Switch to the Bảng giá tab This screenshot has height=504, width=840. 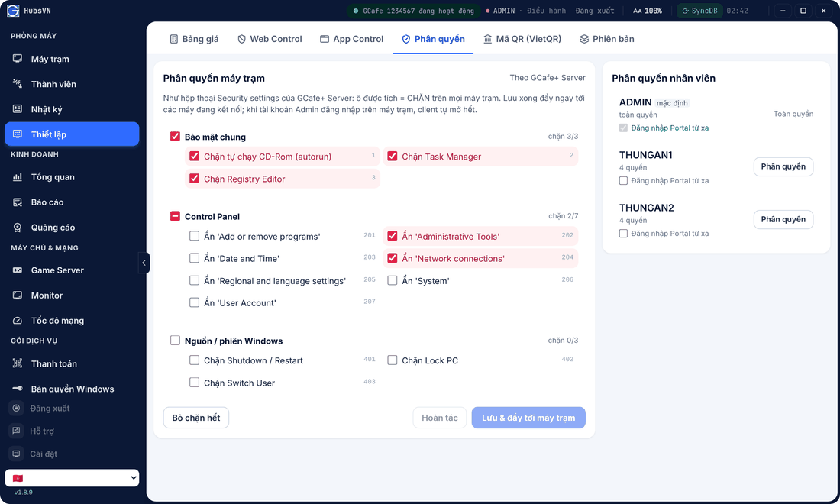(194, 38)
